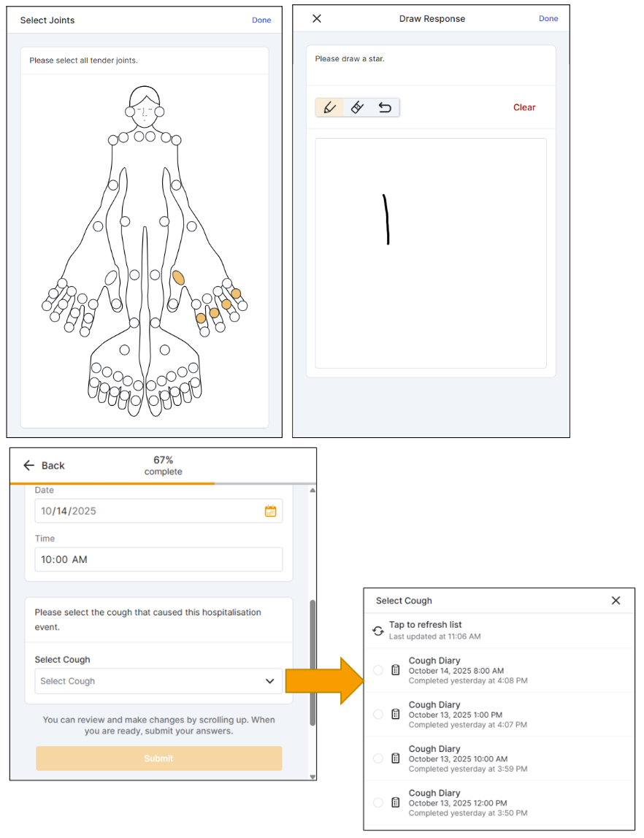Deselect the highlighted orange wrist joint
Viewport: 644px width, 838px height.
[178, 277]
